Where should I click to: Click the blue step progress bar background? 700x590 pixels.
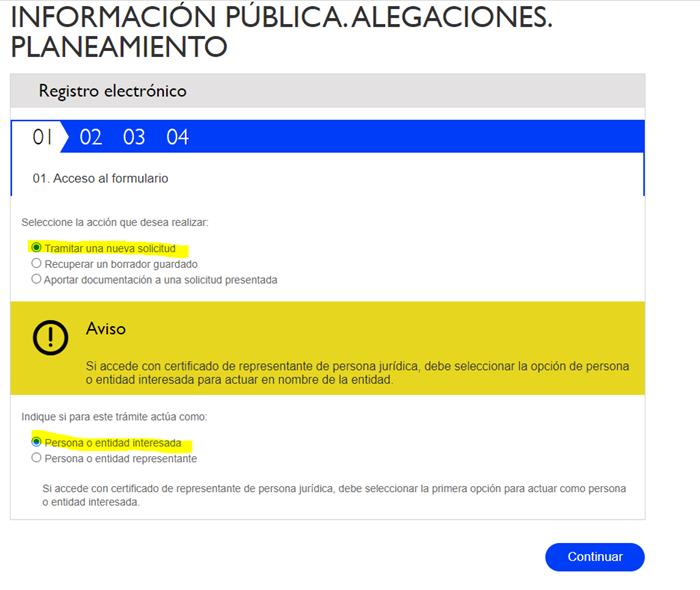[420, 137]
